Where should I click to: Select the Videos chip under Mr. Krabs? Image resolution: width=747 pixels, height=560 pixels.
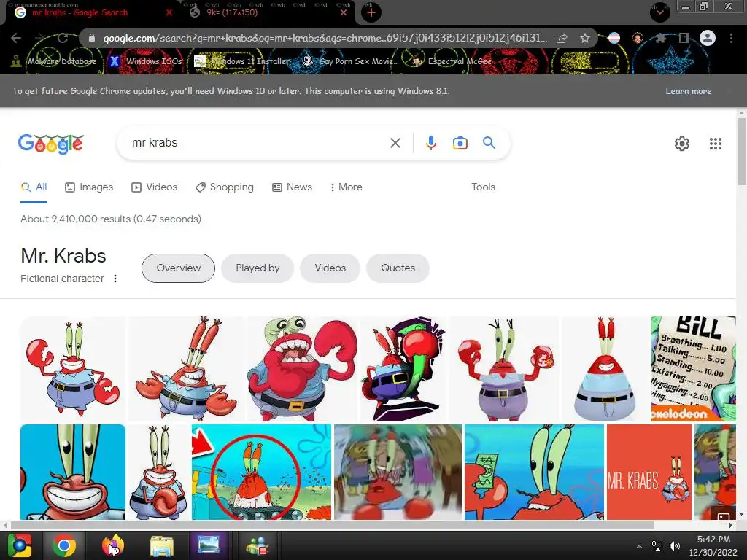330,268
